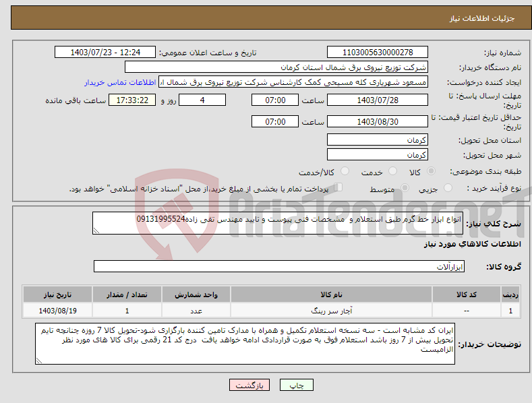The width and height of the screenshot is (532, 403).
Task: Select the جزیی purchase type radio
Action: [448, 187]
